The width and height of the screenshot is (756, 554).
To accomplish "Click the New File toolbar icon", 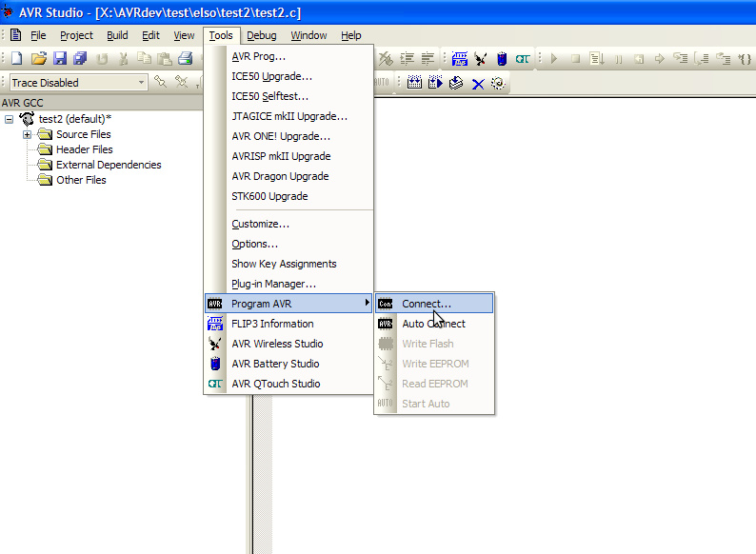I will (x=17, y=59).
